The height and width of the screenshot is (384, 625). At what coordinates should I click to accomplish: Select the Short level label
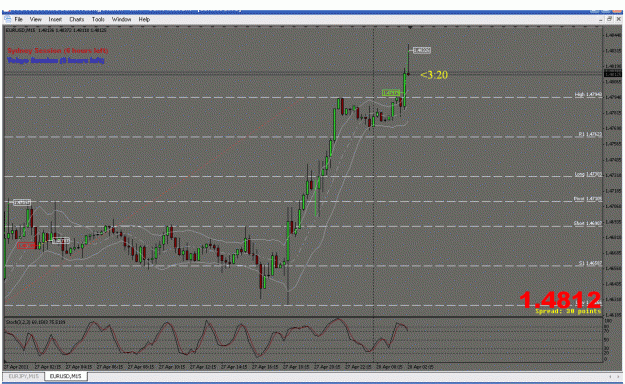[588, 223]
